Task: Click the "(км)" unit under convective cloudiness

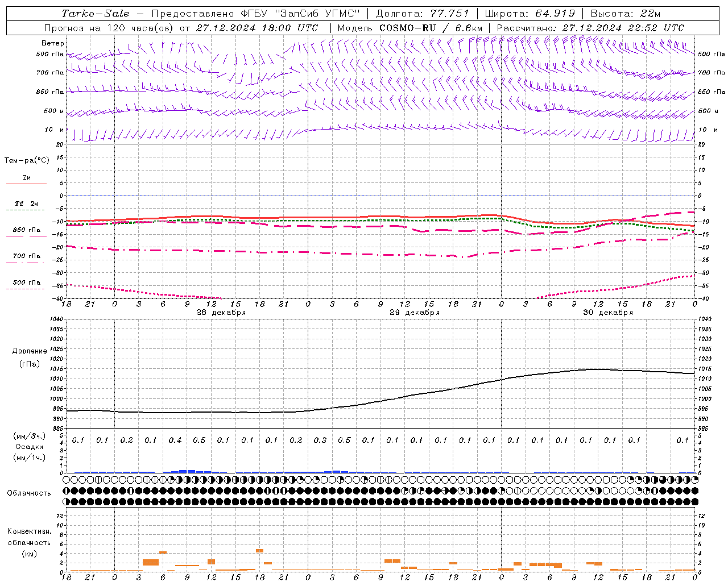Action: [29, 554]
